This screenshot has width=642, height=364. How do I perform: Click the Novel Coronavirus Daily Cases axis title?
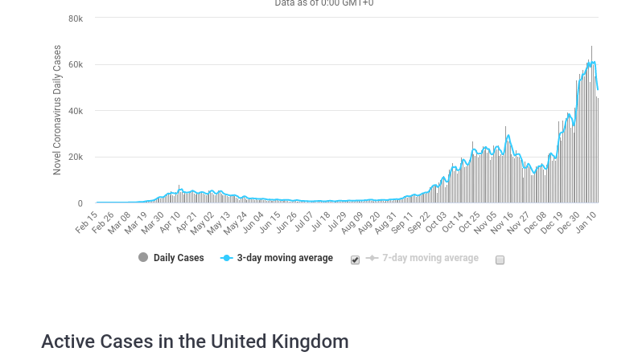[57, 110]
